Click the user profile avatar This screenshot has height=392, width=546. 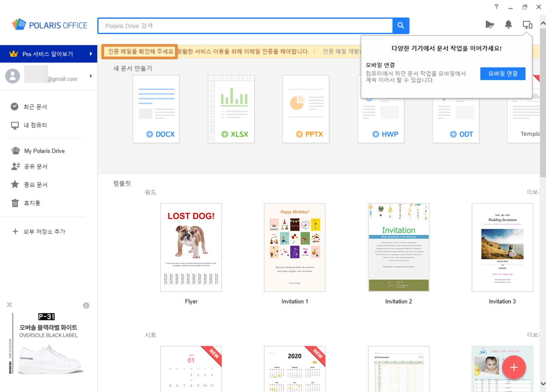point(13,76)
